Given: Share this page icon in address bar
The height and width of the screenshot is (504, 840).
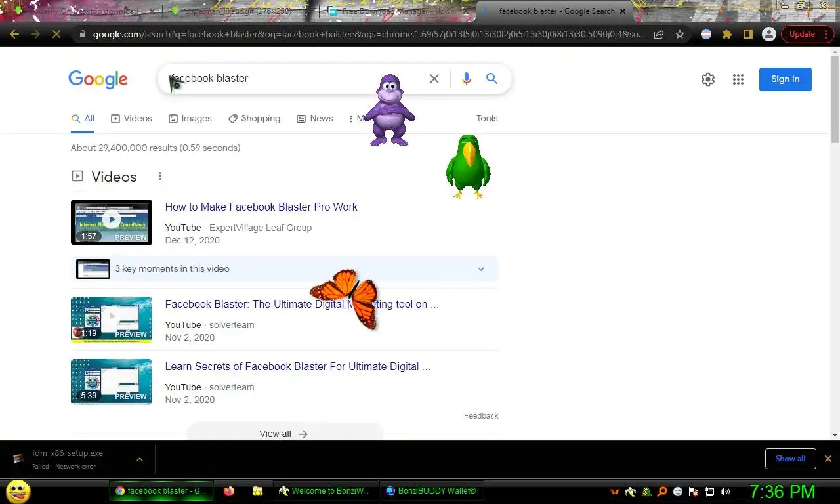Looking at the screenshot, I should [x=659, y=34].
